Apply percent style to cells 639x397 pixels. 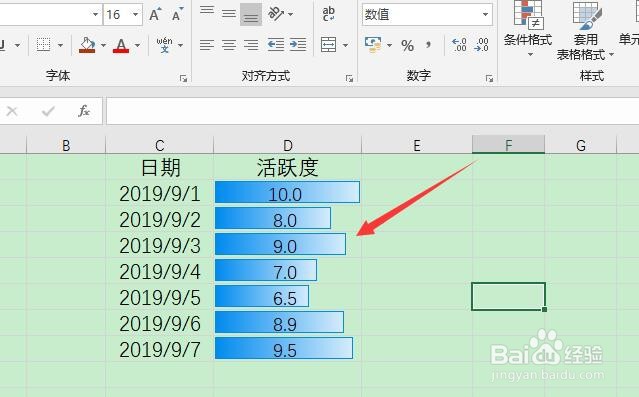pos(407,45)
